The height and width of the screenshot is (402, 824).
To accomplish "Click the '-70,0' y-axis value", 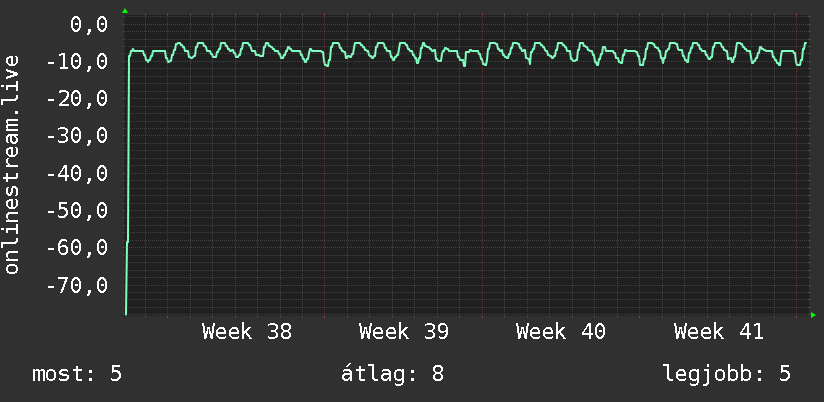I will click(77, 286).
